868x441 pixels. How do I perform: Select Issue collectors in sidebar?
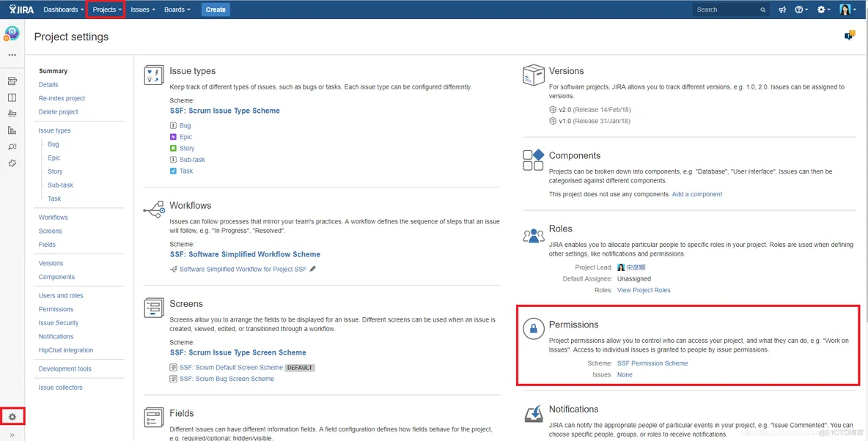[60, 388]
